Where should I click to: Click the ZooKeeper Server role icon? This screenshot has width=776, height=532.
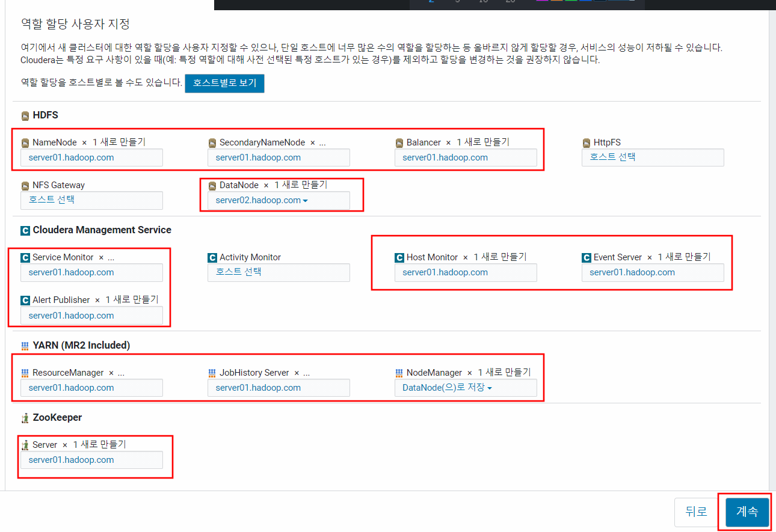25,445
